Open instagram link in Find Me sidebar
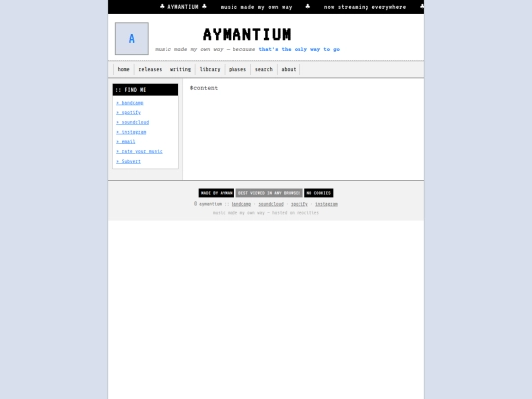 [131, 132]
